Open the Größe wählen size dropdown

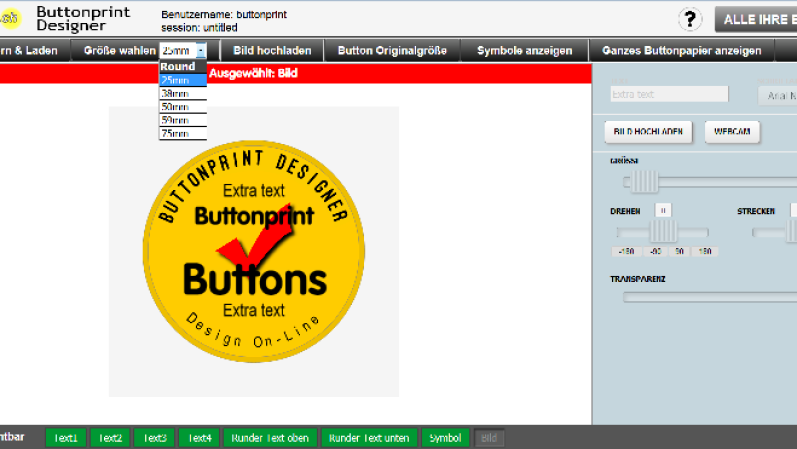tap(184, 50)
